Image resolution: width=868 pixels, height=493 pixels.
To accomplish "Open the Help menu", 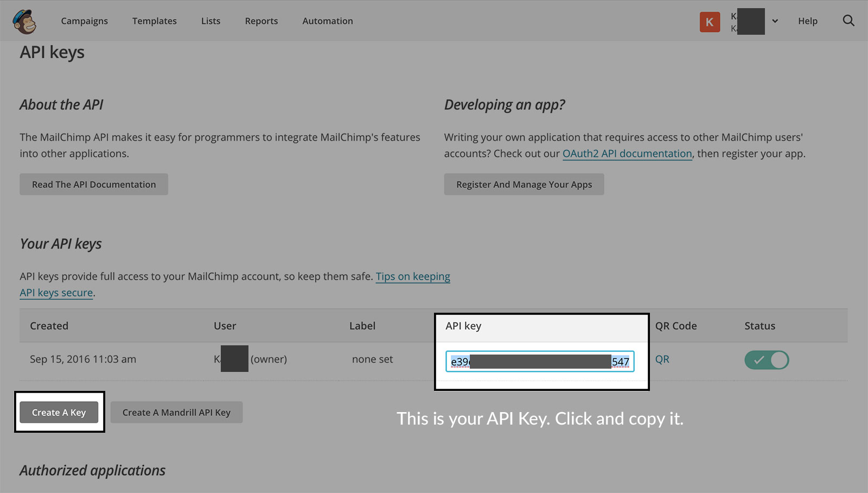I will 807,21.
